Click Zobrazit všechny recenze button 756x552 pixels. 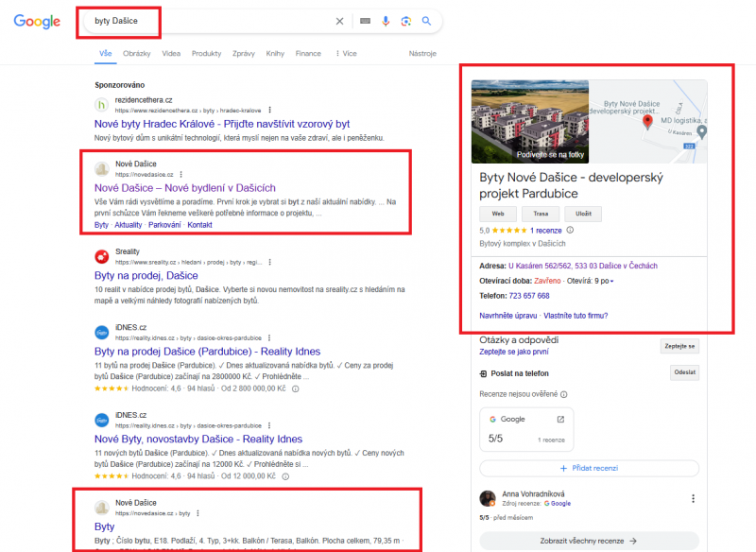[x=589, y=541]
